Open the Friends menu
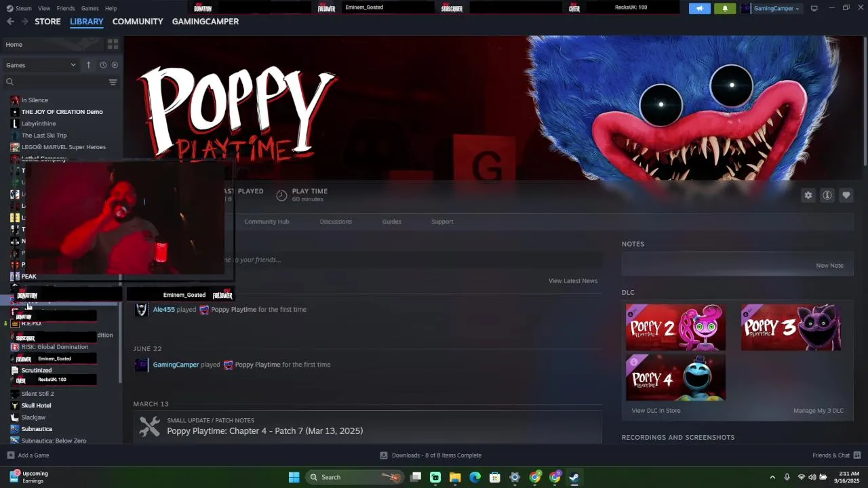Image resolution: width=868 pixels, height=488 pixels. tap(66, 8)
